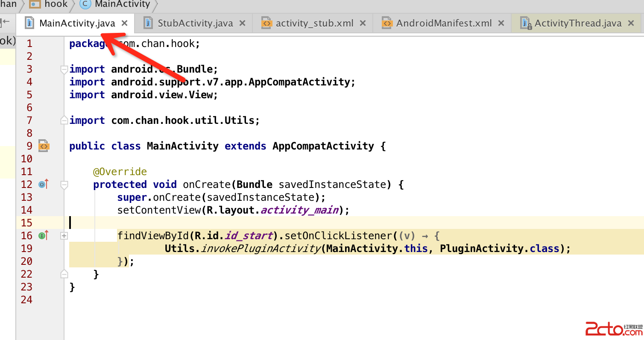Click the android.view.View import
Image resolution: width=644 pixels, height=340 pixels.
coord(162,95)
